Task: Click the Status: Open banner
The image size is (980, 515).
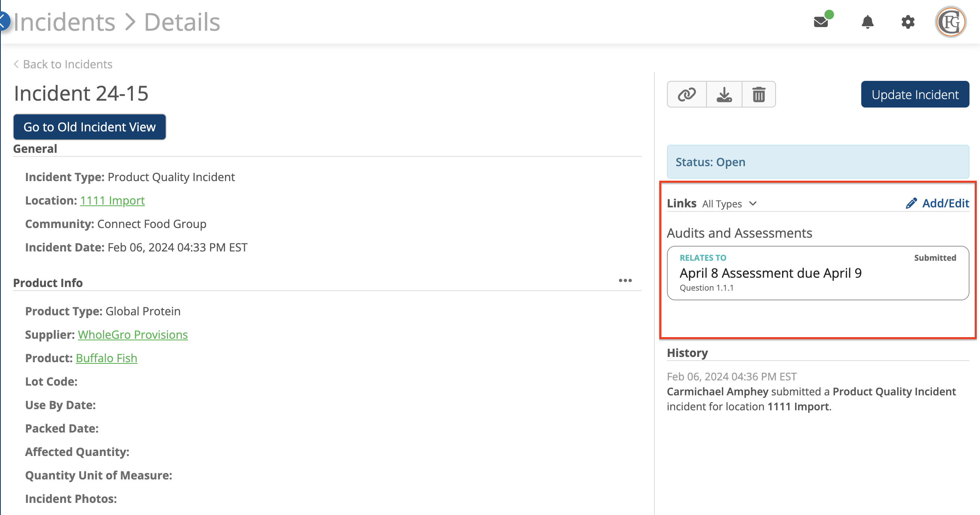Action: (818, 162)
